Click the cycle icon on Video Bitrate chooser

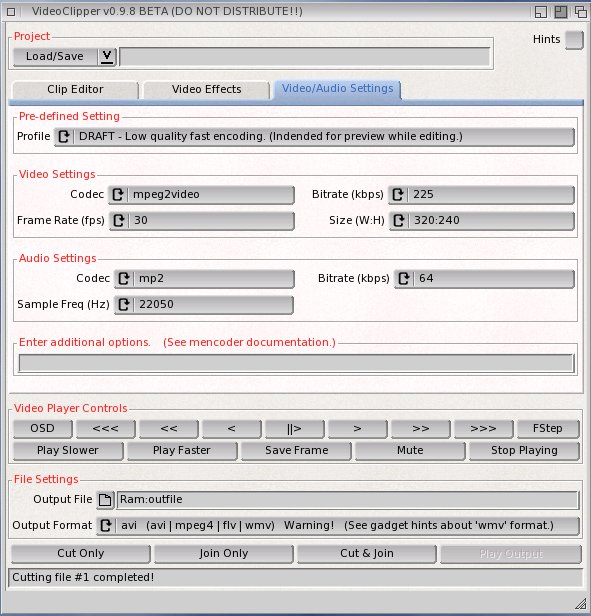pyautogui.click(x=398, y=195)
